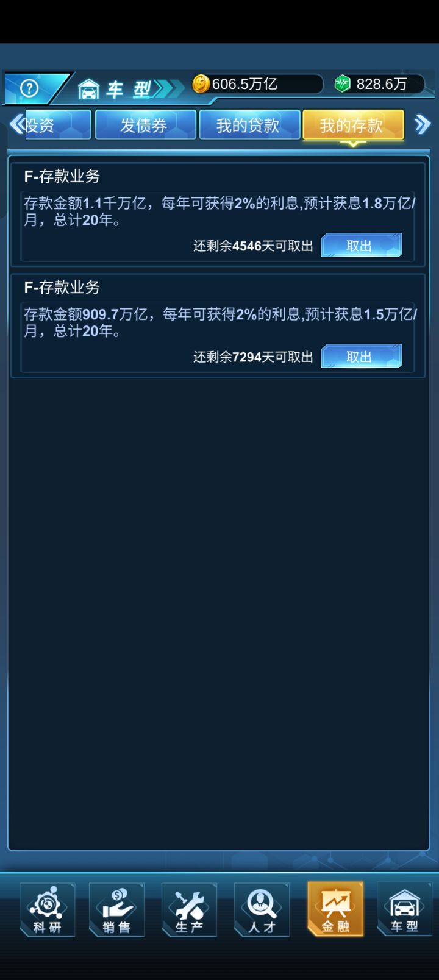Show more tabs with right chevron
This screenshot has width=439, height=980.
click(x=422, y=125)
